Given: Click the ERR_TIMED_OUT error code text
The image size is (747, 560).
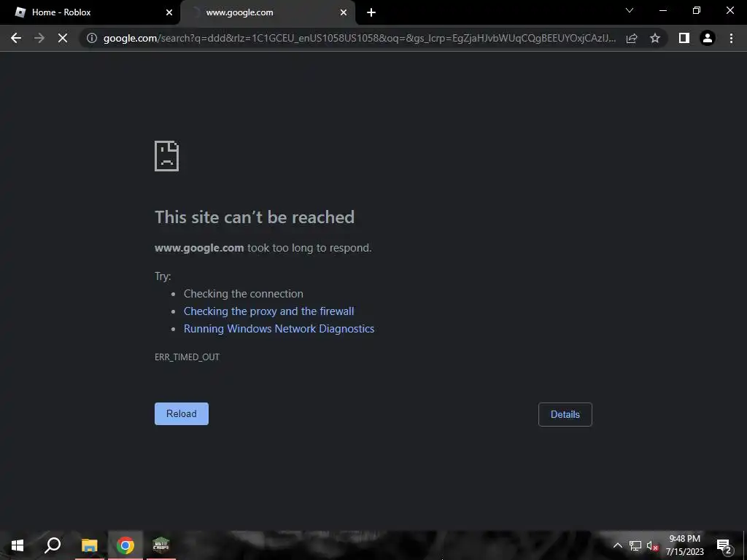Looking at the screenshot, I should coord(187,357).
